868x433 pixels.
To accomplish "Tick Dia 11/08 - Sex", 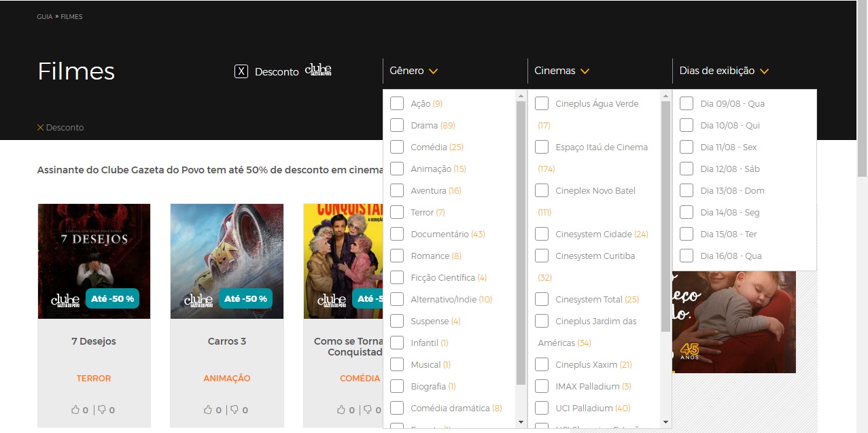I will click(x=687, y=147).
